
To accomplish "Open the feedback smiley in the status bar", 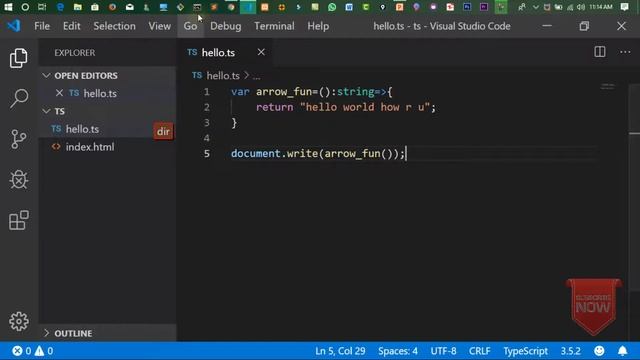I will click(x=599, y=351).
